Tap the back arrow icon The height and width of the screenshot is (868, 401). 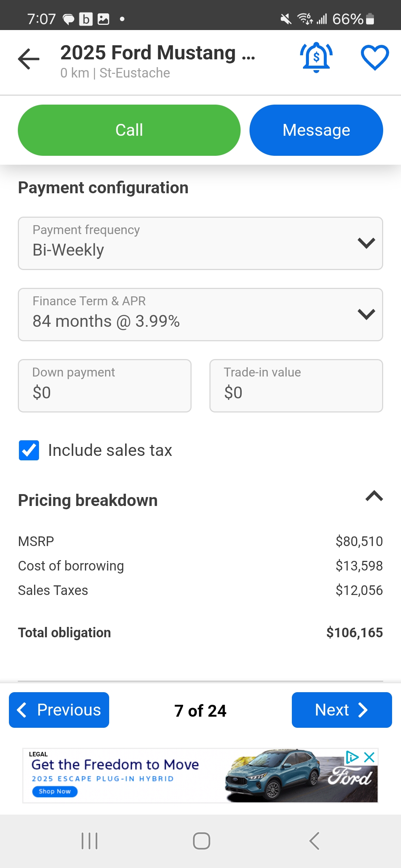point(29,59)
